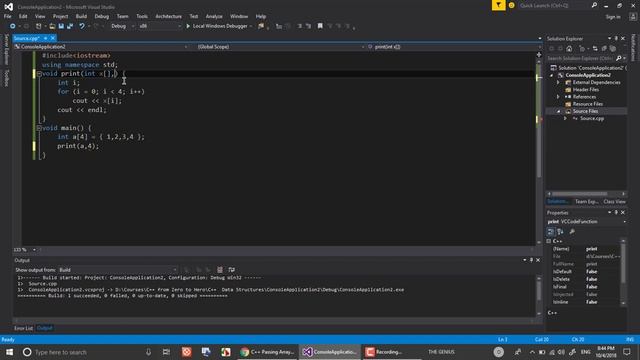Viewport: 640px width, 360px height.
Task: Click the sync icon in Solution Explorer toolbar
Action: (x=595, y=49)
